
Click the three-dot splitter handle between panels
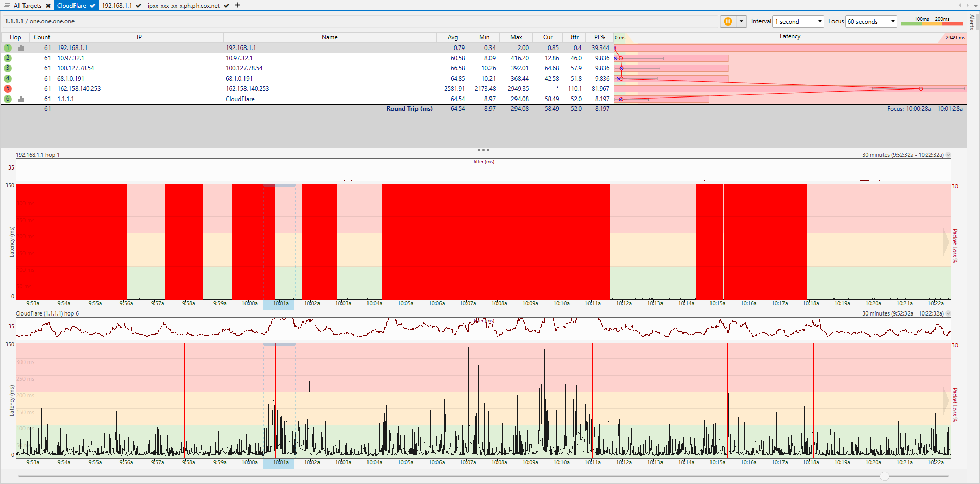[x=483, y=150]
